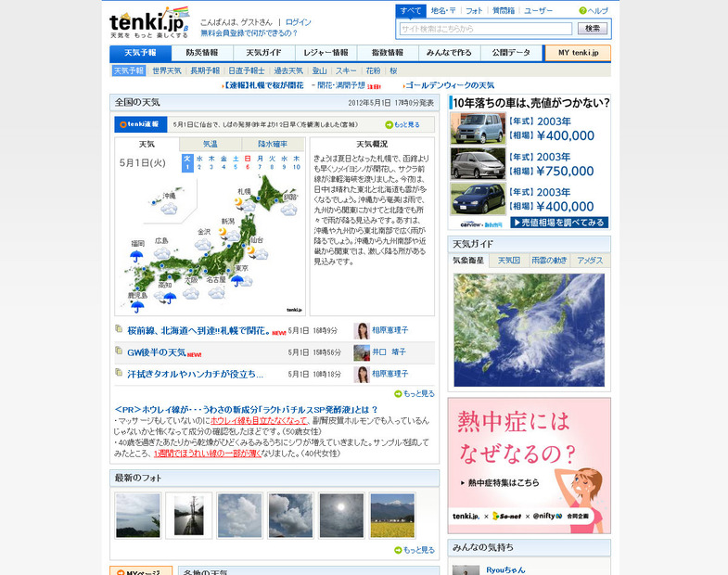Click the Kagoshima umbrella weather icon
Screen dimensions: 728x575
(x=137, y=307)
